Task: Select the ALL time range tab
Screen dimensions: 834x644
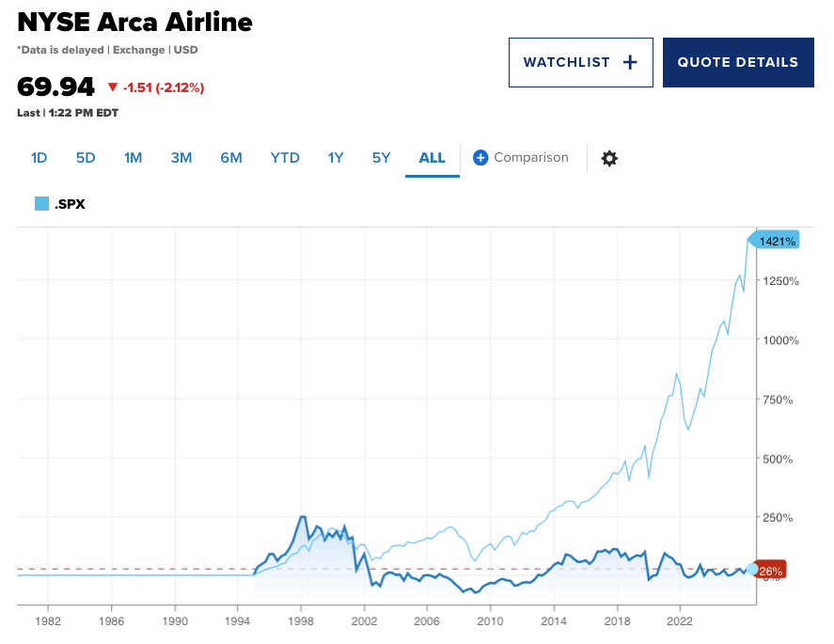Action: pyautogui.click(x=432, y=158)
